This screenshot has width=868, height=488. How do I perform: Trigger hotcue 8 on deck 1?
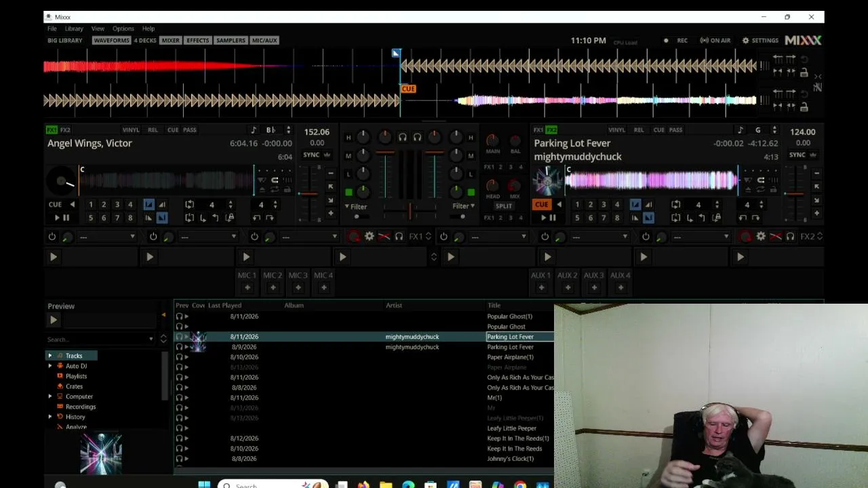click(130, 218)
